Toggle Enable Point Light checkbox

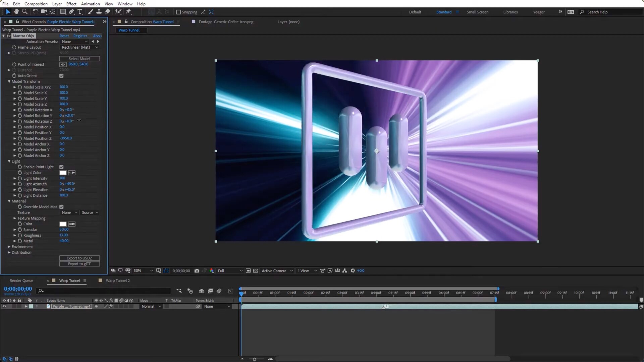[61, 167]
